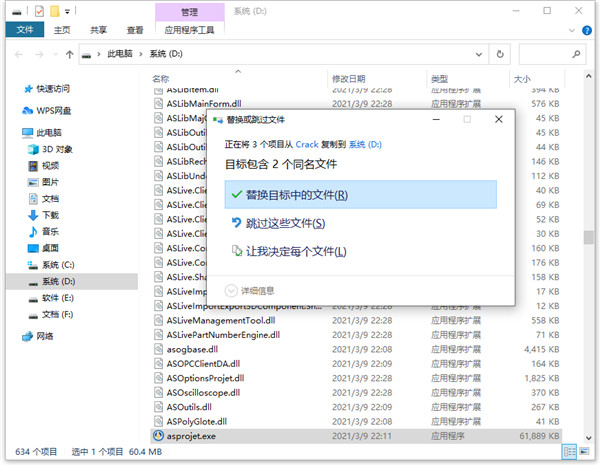The image size is (600, 465).
Task: Click 系统 (D:) destination link in dialog
Action: pos(365,144)
